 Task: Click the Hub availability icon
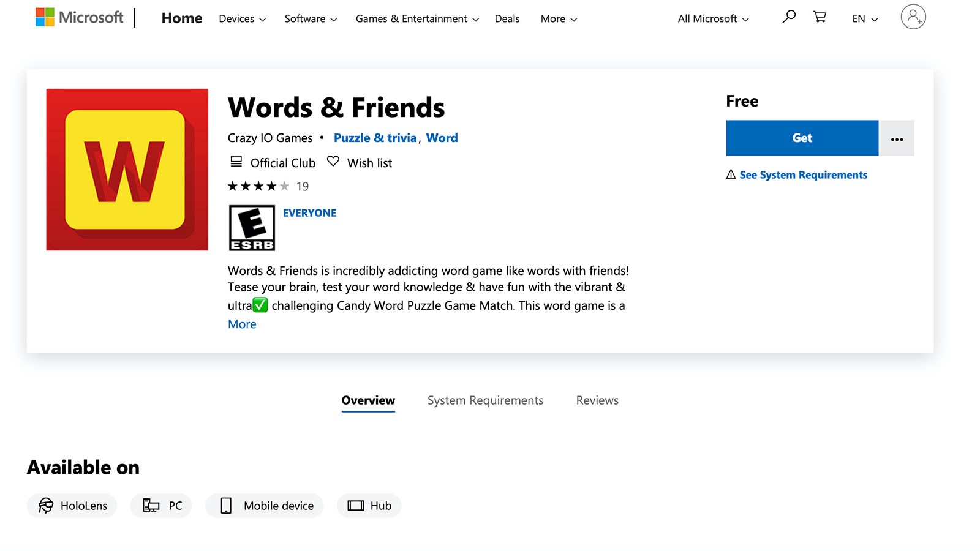[355, 505]
